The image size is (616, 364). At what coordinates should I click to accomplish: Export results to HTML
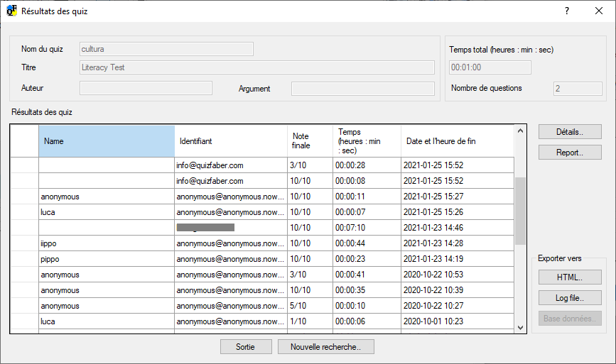pyautogui.click(x=569, y=277)
